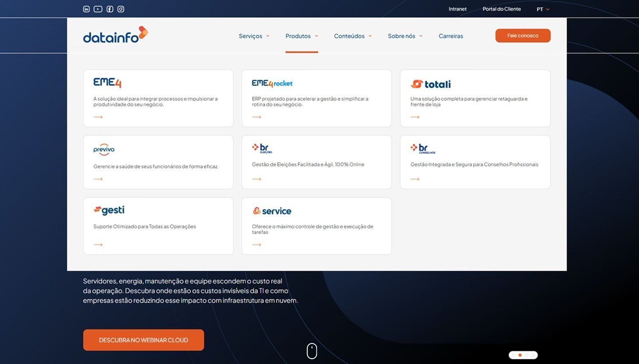639x364 pixels.
Task: Go to the Carreiras page
Action: tap(451, 36)
